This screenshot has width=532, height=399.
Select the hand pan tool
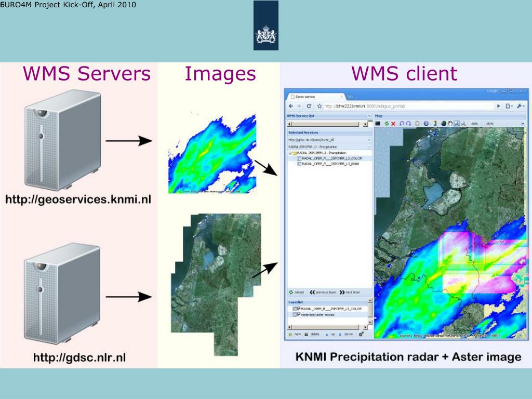pyautogui.click(x=450, y=124)
